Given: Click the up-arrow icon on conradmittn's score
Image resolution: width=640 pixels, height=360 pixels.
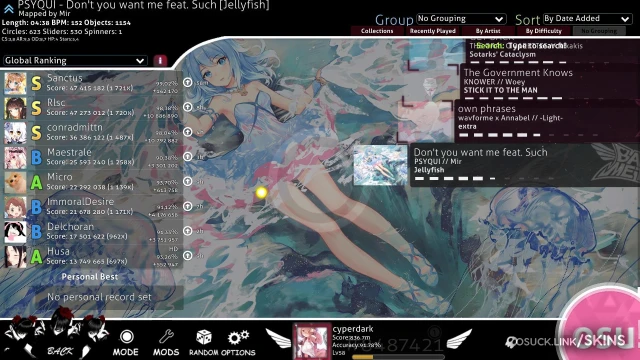Looking at the screenshot, I should pyautogui.click(x=187, y=132).
